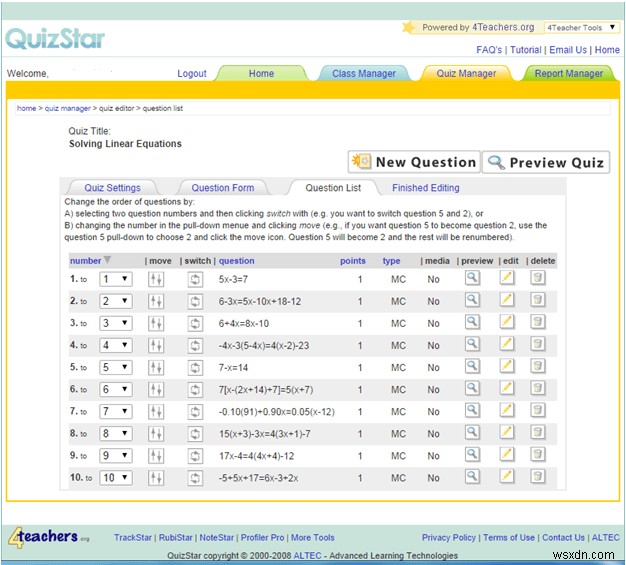Screen dimensions: 626x565
Task: Click the Logout link
Action: [x=192, y=73]
